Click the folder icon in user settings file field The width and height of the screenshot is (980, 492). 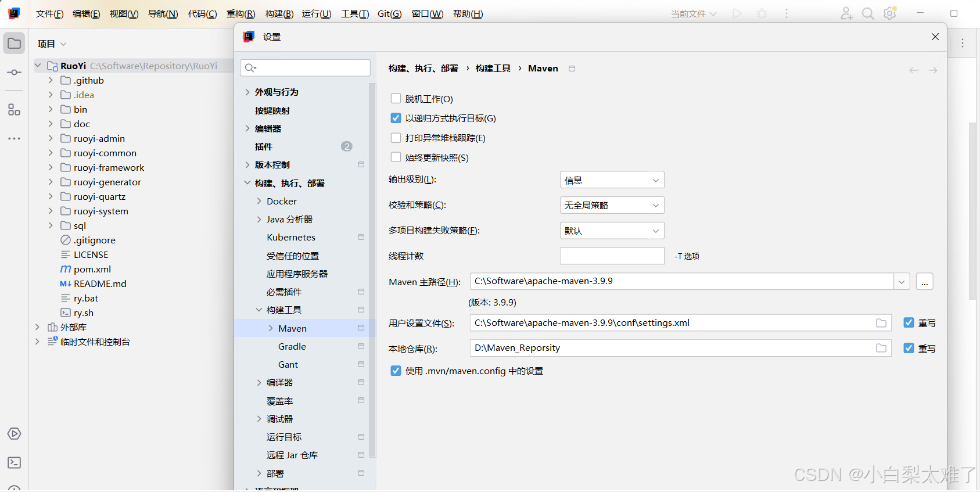click(x=881, y=323)
